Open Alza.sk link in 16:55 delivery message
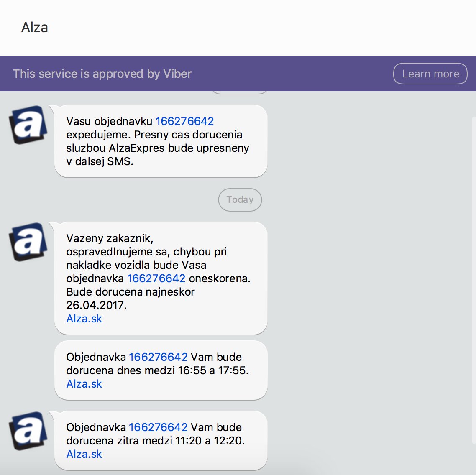 coord(84,384)
